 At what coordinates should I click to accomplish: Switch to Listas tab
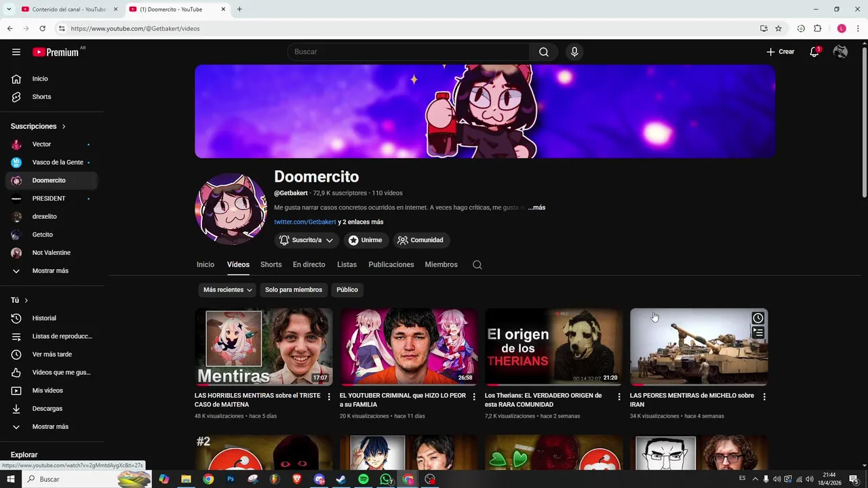point(347,265)
